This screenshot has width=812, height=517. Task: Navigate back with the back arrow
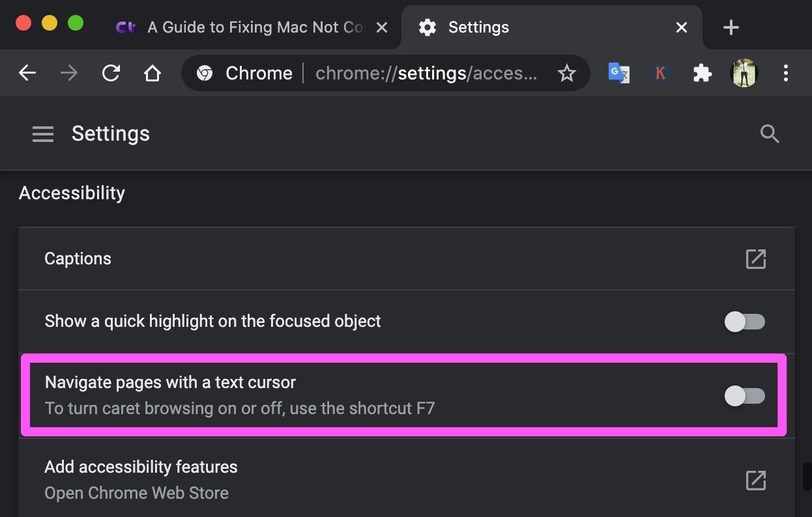point(27,73)
